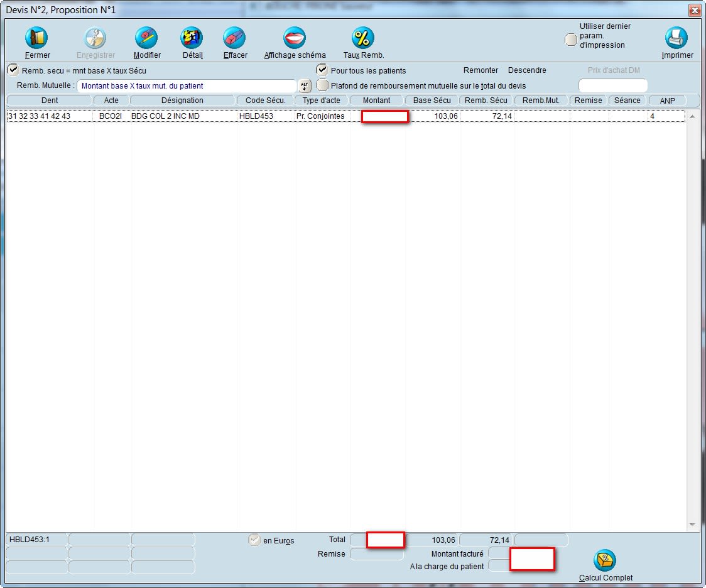Click the Désignation column header
This screenshot has height=588, width=706.
[x=182, y=101]
